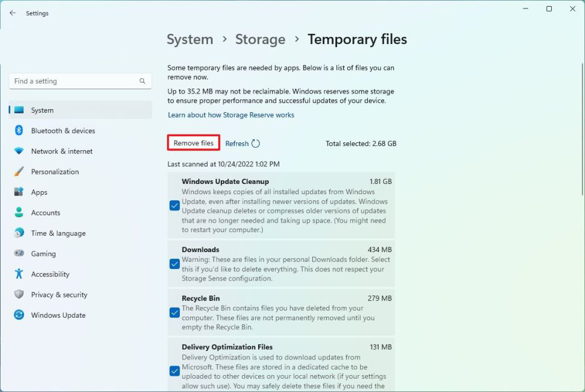The height and width of the screenshot is (392, 585).
Task: Uncheck the Recycle Bin checkbox
Action: pos(174,312)
